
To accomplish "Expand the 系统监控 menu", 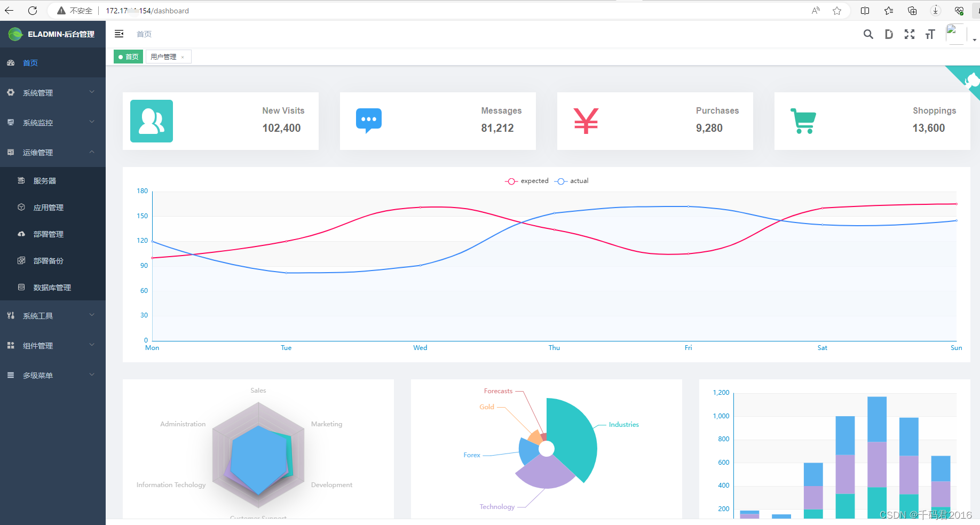I will [53, 122].
